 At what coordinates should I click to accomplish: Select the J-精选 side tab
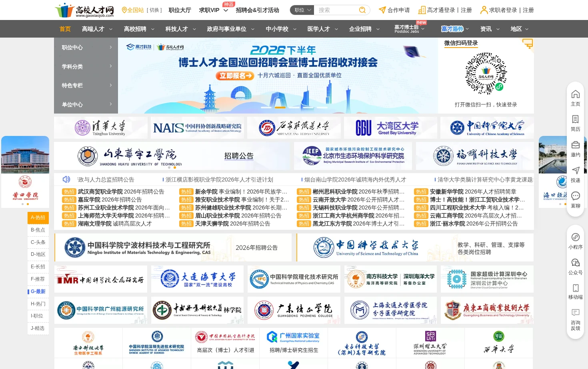pos(38,328)
